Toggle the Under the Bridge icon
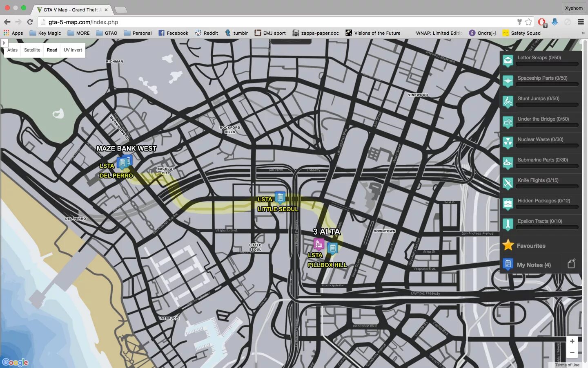 (508, 122)
